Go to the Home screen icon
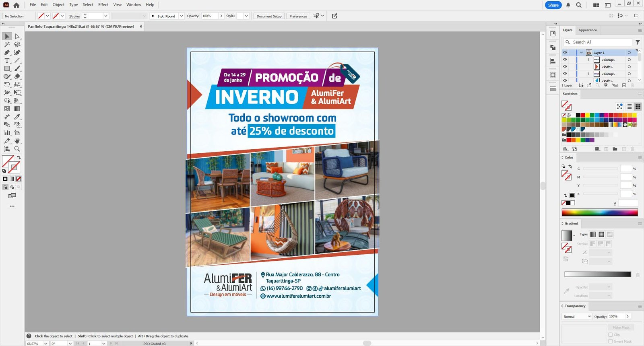The width and height of the screenshot is (644, 346). tap(16, 5)
